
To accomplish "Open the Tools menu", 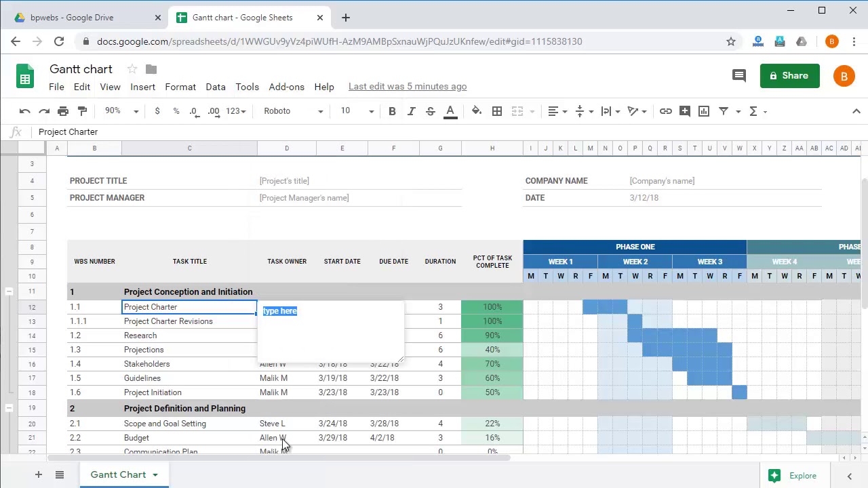I will 248,87.
